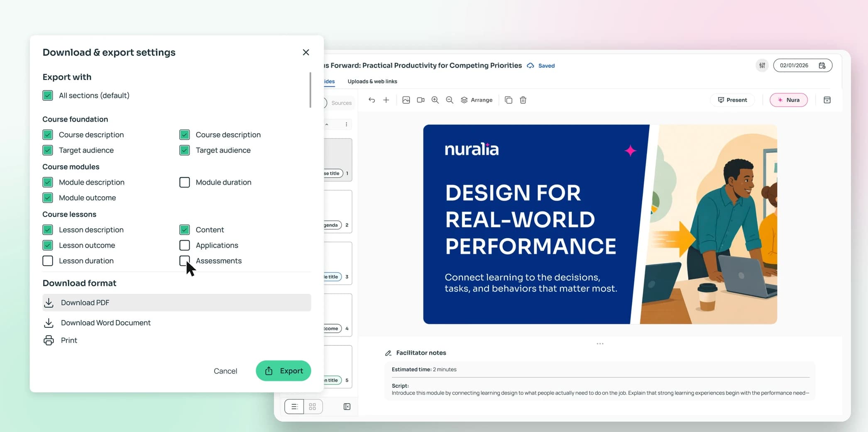Tick the Assessments checkbox
This screenshot has height=432, width=868.
(185, 261)
